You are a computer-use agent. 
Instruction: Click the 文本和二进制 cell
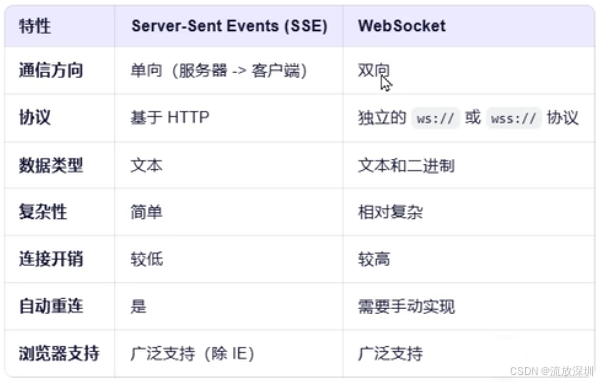(406, 165)
